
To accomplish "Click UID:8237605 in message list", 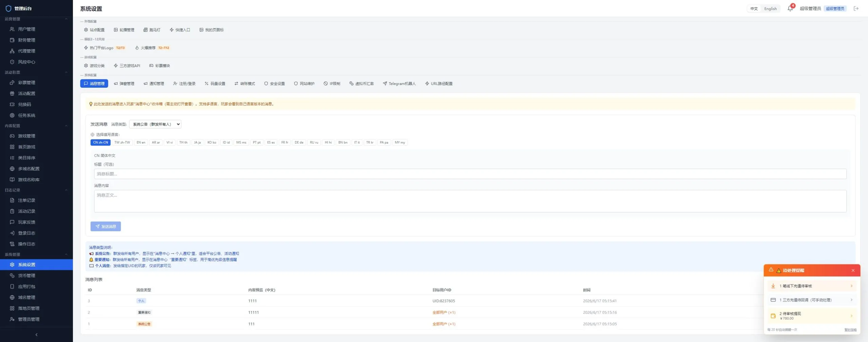I will [x=443, y=301].
